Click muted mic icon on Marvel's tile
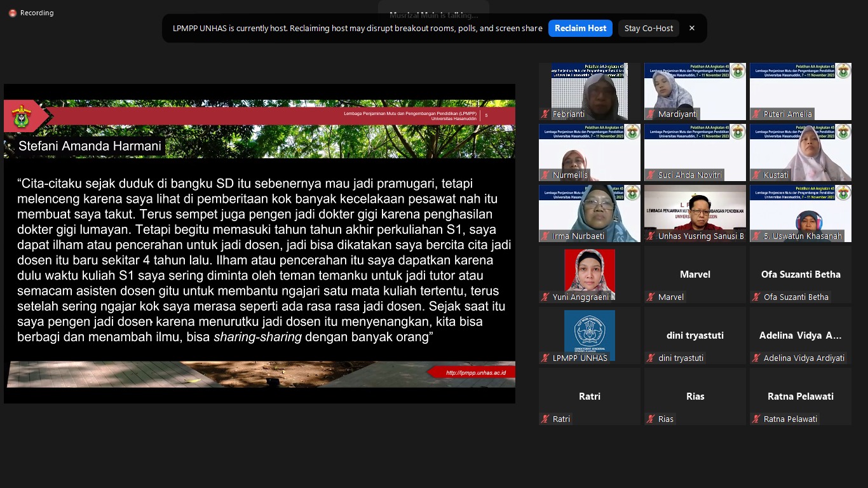The width and height of the screenshot is (868, 488). (651, 297)
